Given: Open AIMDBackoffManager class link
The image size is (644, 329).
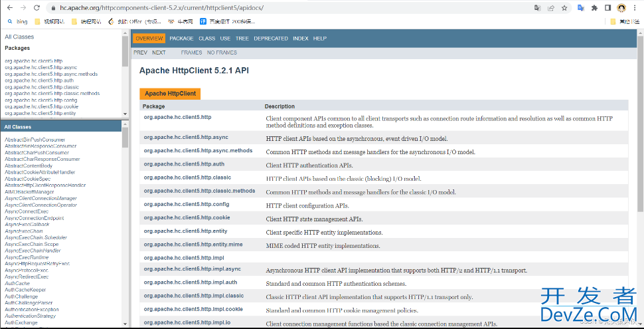Looking at the screenshot, I should pyautogui.click(x=29, y=192).
